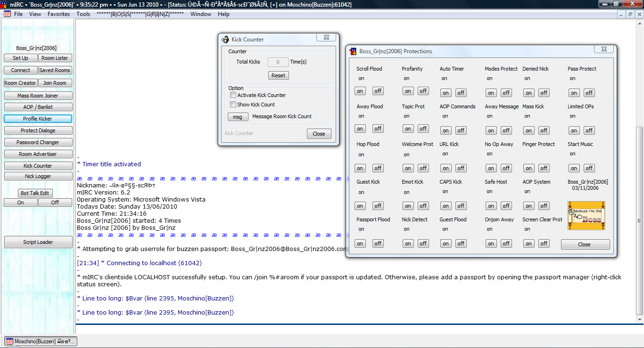Screen dimensions: 644x348
Task: Click the Protections dialog title icon
Action: (353, 51)
